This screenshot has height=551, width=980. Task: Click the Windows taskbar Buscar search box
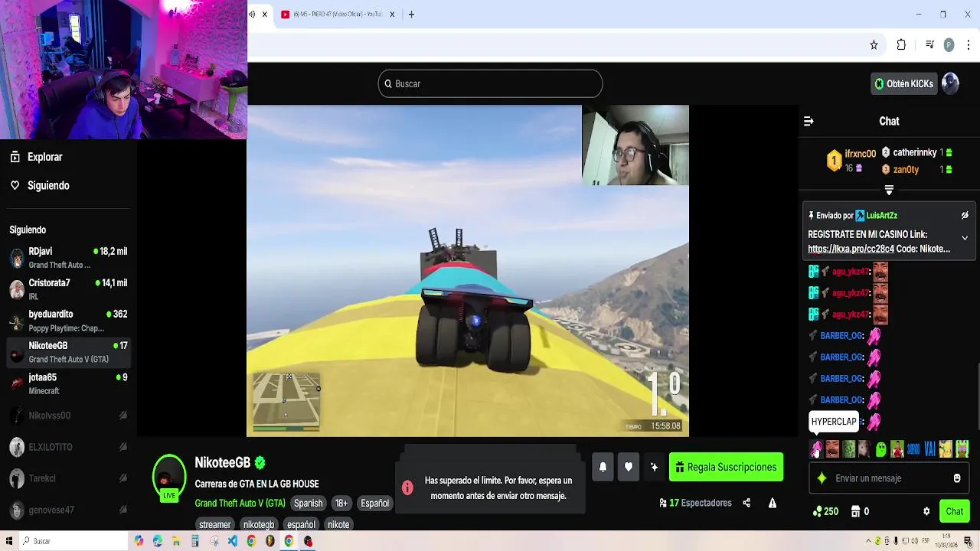click(75, 541)
